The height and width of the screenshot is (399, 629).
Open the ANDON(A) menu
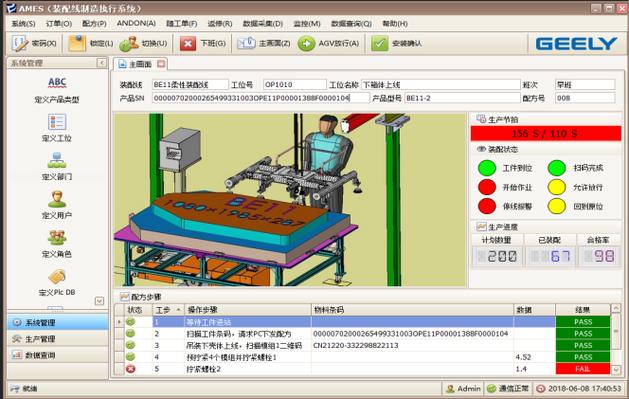(136, 23)
